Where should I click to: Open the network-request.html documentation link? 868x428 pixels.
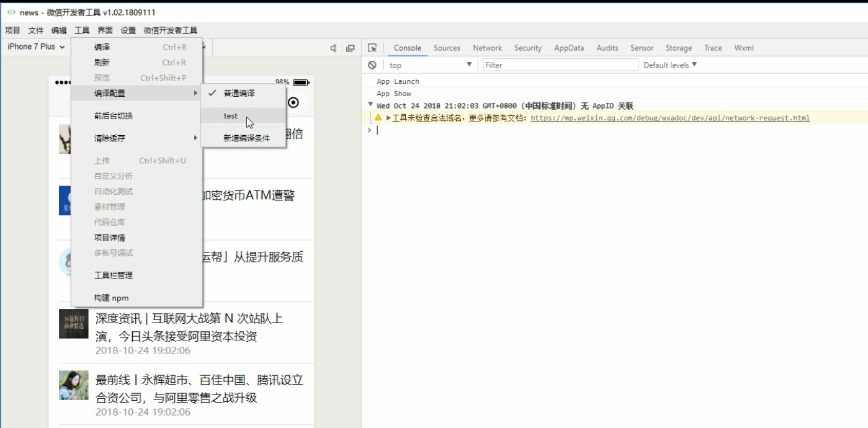tap(670, 118)
